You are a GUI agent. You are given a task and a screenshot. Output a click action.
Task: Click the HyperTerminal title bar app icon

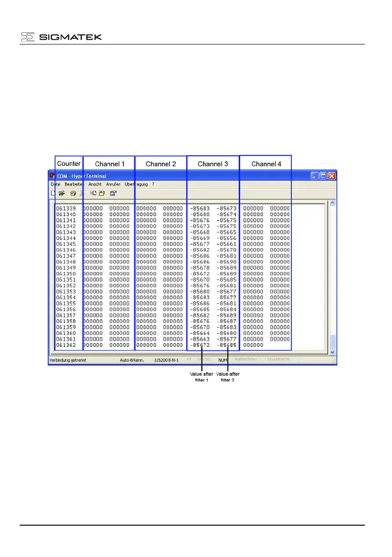coord(52,176)
